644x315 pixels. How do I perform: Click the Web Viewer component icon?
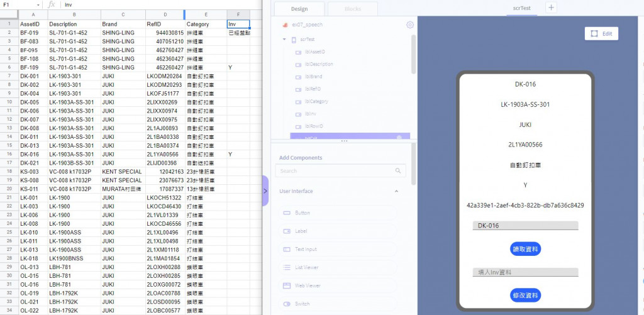click(x=287, y=285)
